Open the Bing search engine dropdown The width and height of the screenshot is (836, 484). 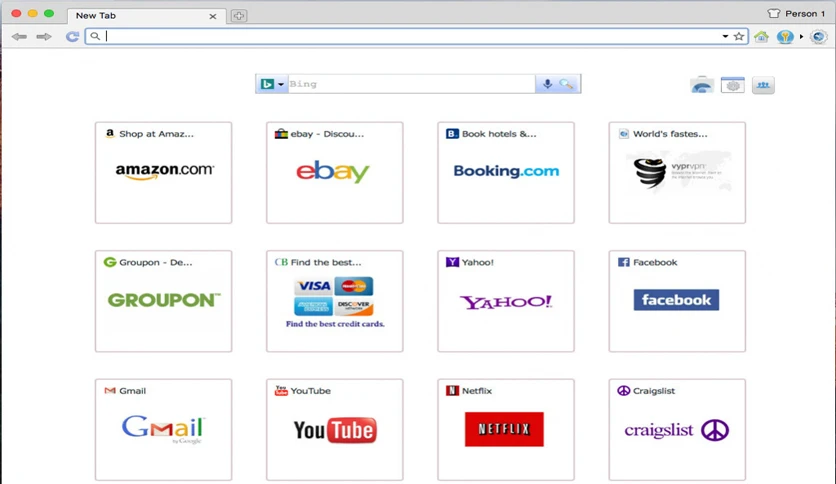(272, 84)
